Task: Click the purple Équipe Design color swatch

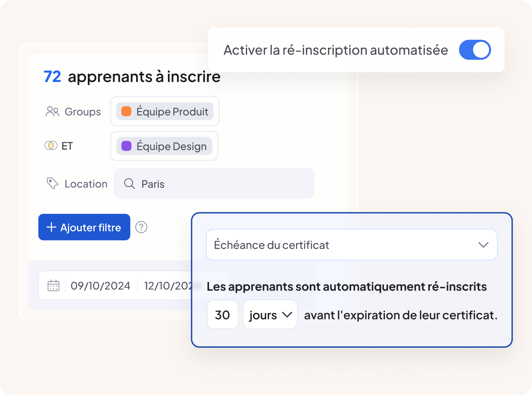Action: pyautogui.click(x=126, y=146)
